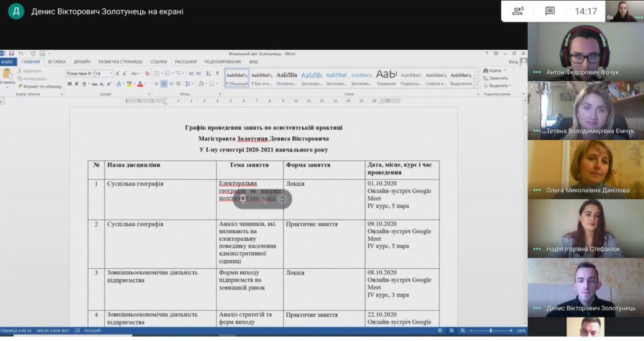The image size is (644, 341).
Task: Clear all text formatting icon
Action: point(147,74)
